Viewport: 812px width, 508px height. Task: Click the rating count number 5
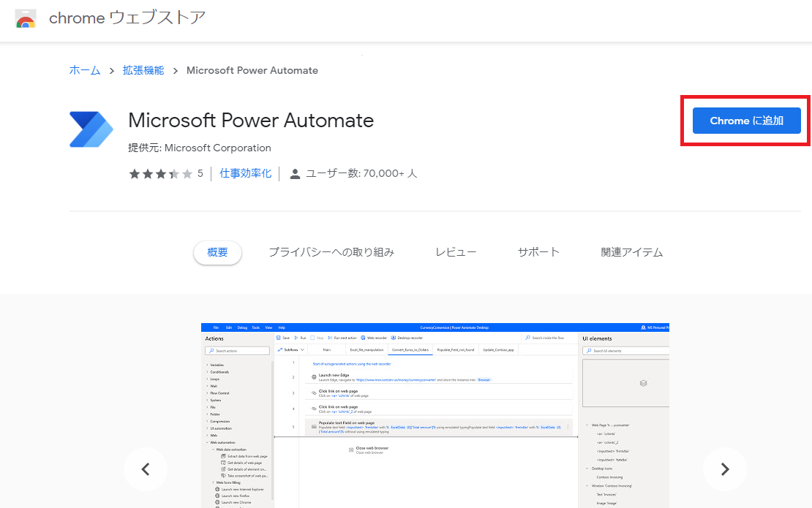200,174
